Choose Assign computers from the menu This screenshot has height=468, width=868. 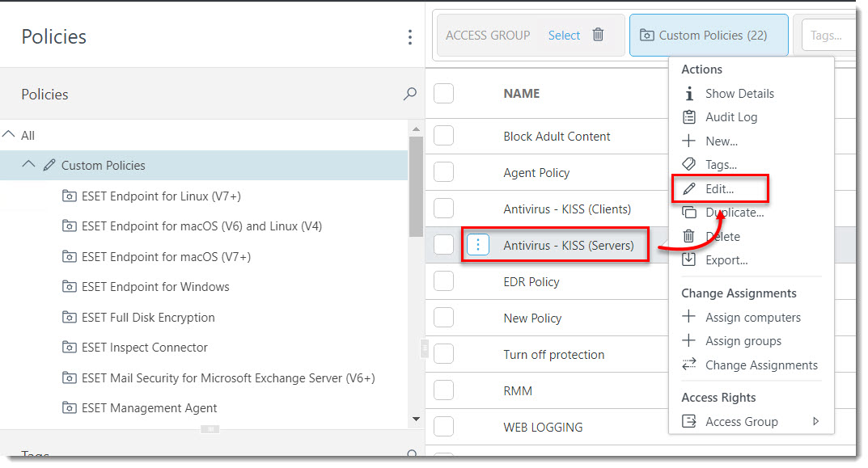(752, 317)
